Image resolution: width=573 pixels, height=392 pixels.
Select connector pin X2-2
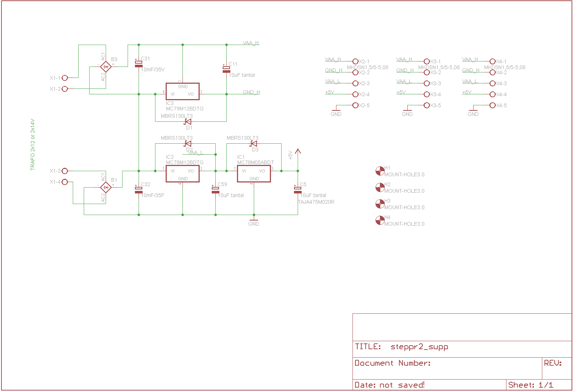[355, 72]
